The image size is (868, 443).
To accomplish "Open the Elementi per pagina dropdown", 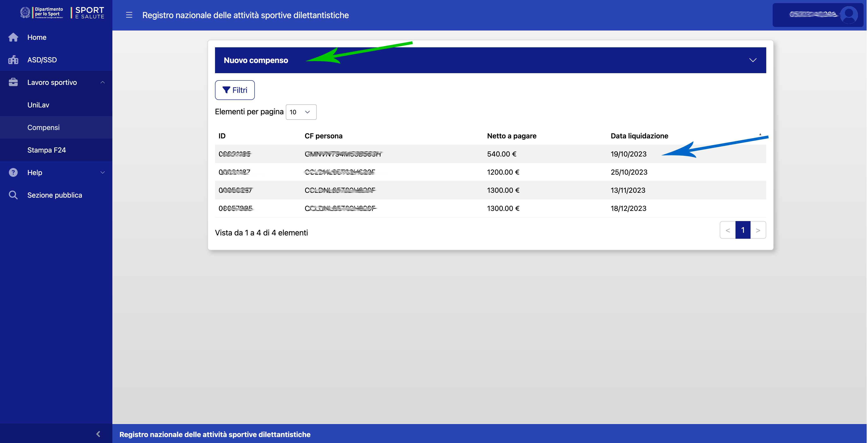I will (x=301, y=112).
